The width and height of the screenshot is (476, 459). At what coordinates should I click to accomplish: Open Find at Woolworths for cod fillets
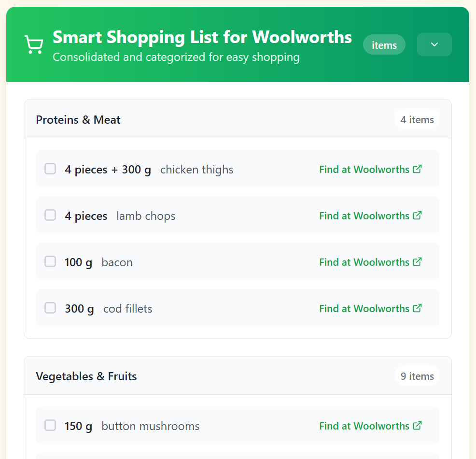[370, 309]
